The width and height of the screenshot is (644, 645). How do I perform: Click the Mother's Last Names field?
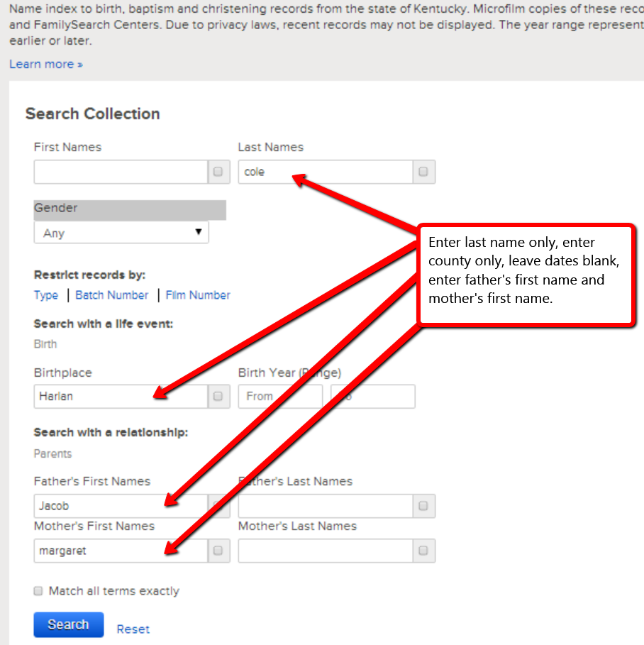325,551
